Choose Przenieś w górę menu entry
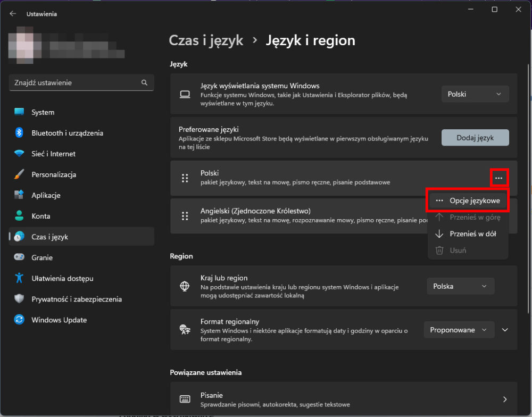Screen dimensions: 532x417 coord(468,217)
